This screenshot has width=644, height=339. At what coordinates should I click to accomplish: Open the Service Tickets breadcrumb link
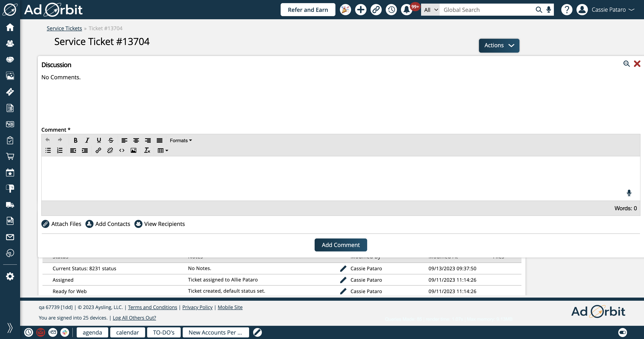pyautogui.click(x=64, y=28)
